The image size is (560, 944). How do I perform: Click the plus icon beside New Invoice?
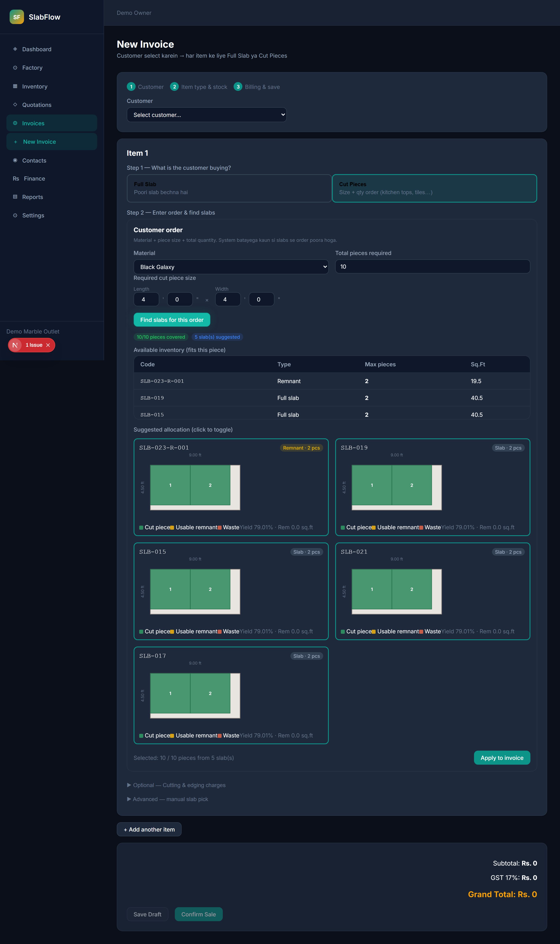click(15, 142)
